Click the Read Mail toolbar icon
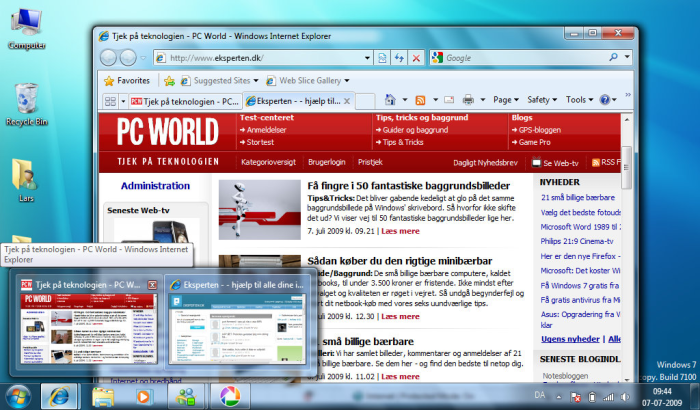This screenshot has height=410, width=700. click(x=449, y=100)
